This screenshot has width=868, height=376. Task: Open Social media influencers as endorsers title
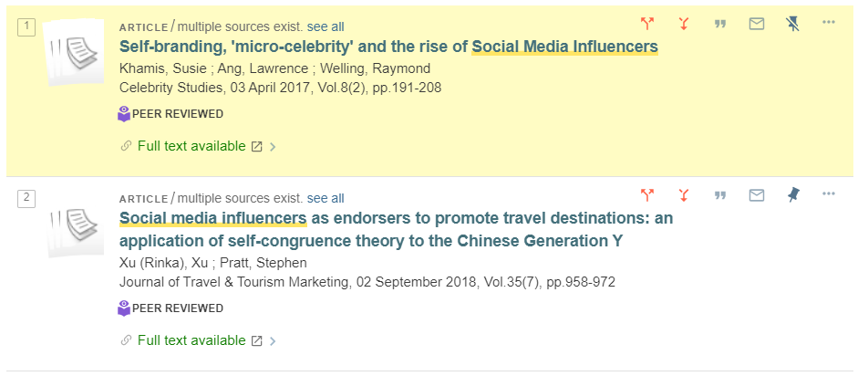pyautogui.click(x=397, y=230)
